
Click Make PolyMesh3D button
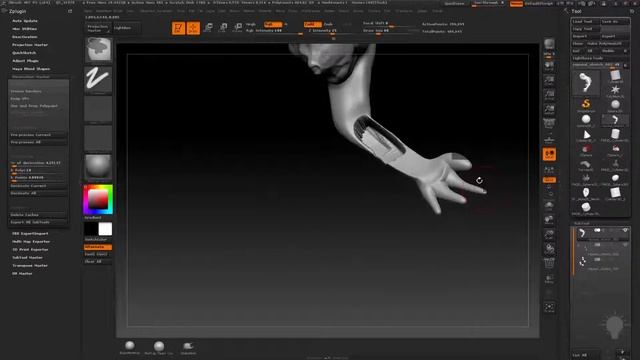[607, 44]
